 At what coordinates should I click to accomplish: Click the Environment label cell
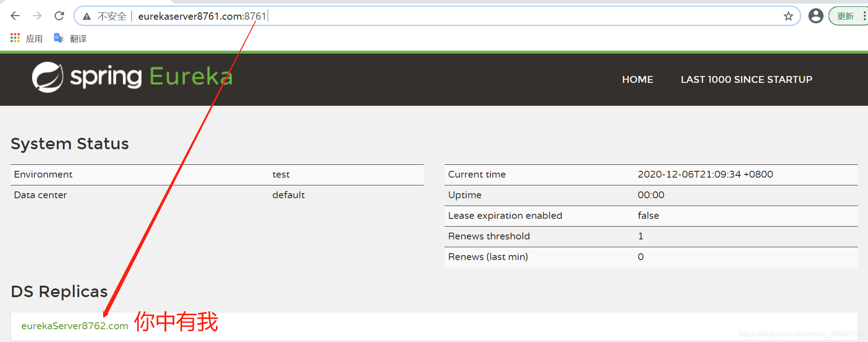(x=43, y=174)
